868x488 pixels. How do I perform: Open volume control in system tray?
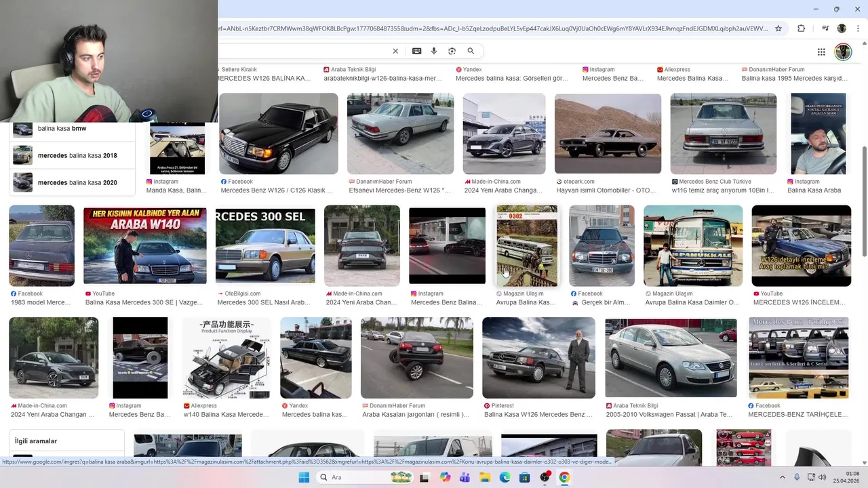click(x=823, y=477)
